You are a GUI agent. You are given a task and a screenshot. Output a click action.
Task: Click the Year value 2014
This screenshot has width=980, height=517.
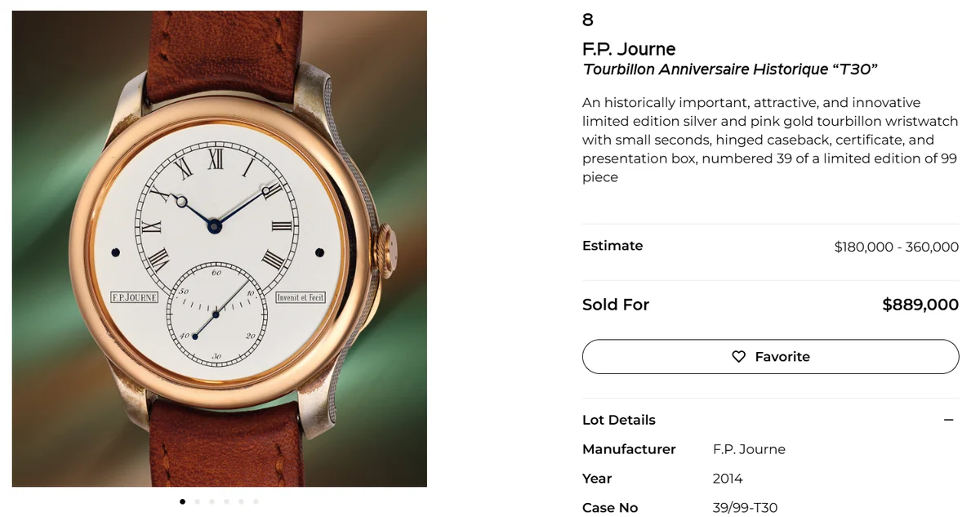728,479
